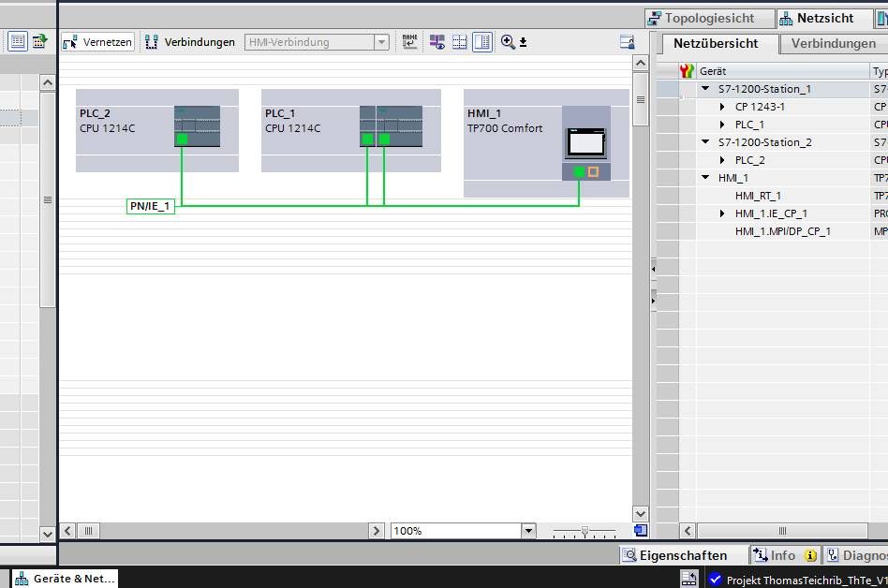The height and width of the screenshot is (588, 888).
Task: Click the canvas horizontal scroll left arrow
Action: (67, 531)
